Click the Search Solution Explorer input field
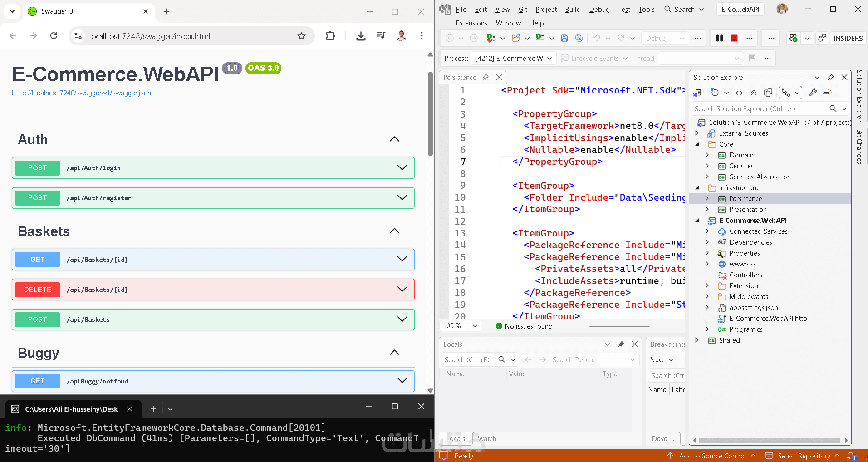Image resolution: width=868 pixels, height=462 pixels. [x=759, y=108]
